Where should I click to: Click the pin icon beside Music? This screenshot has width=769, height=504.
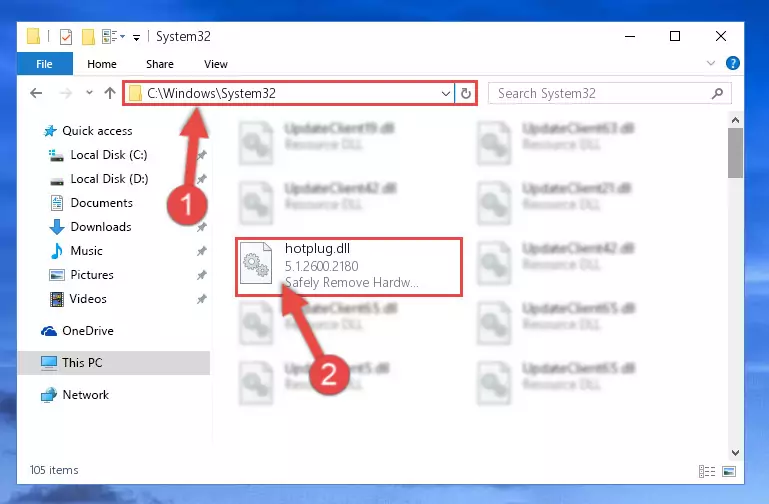click(202, 251)
